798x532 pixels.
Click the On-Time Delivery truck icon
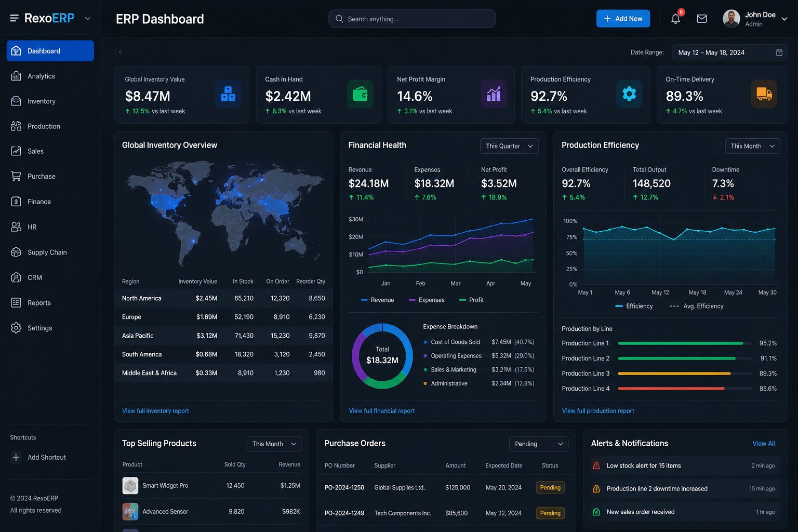click(764, 94)
